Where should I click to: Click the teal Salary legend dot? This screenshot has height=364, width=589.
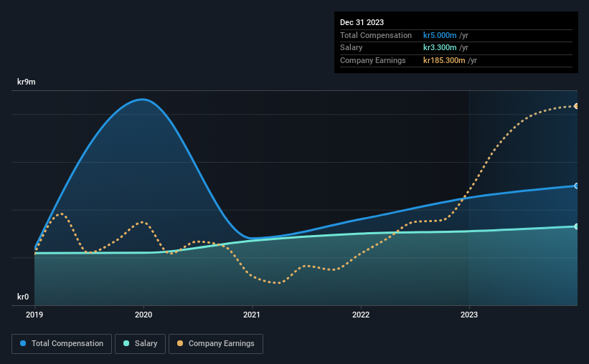pyautogui.click(x=126, y=343)
